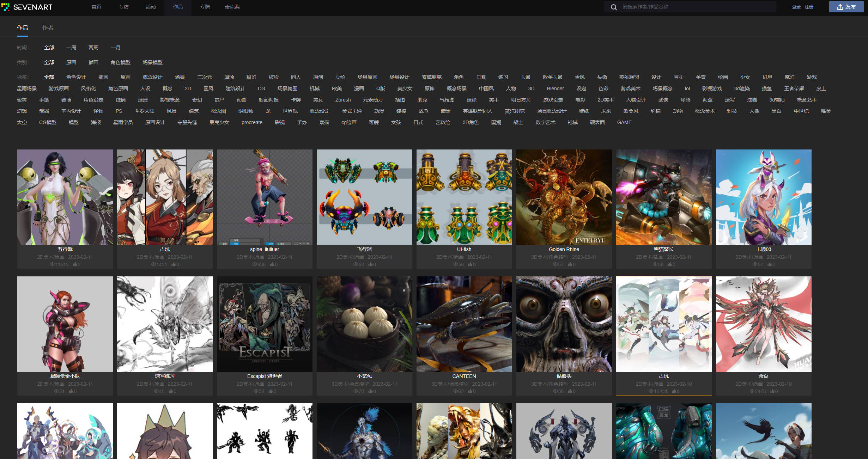Open the 专访 nav item
Screen dimensions: 868x459
click(123, 7)
